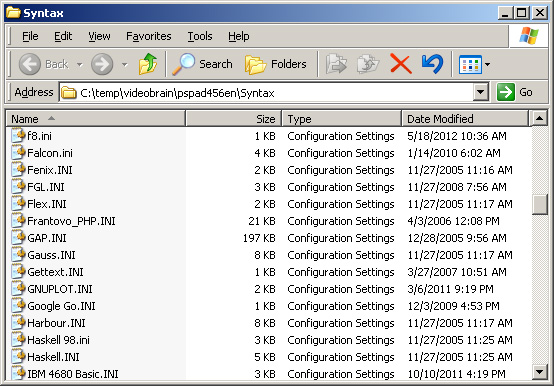This screenshot has height=386, width=554.
Task: Click the Syntax title bar folder icon
Action: (13, 12)
